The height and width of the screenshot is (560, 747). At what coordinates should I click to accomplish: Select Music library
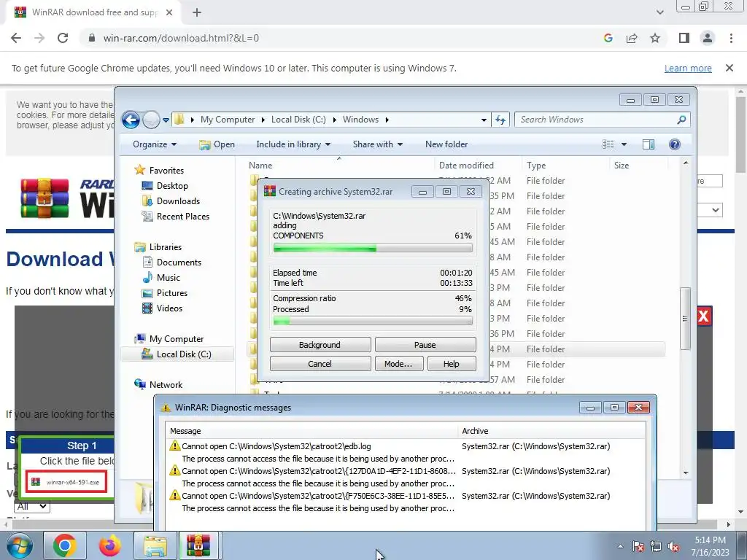tap(168, 278)
